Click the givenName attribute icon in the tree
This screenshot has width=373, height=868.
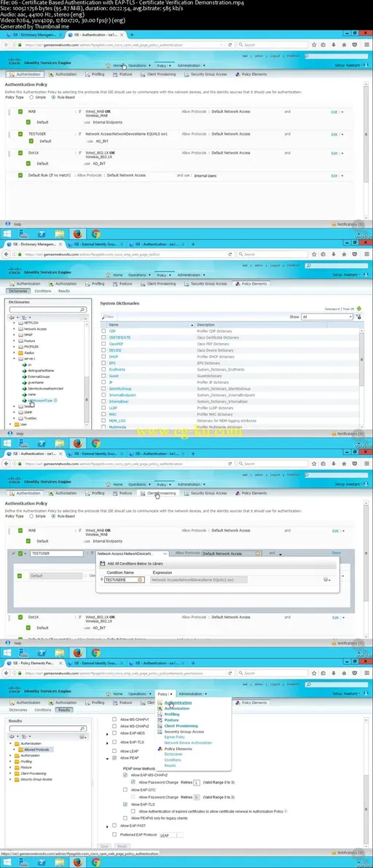tap(24, 382)
